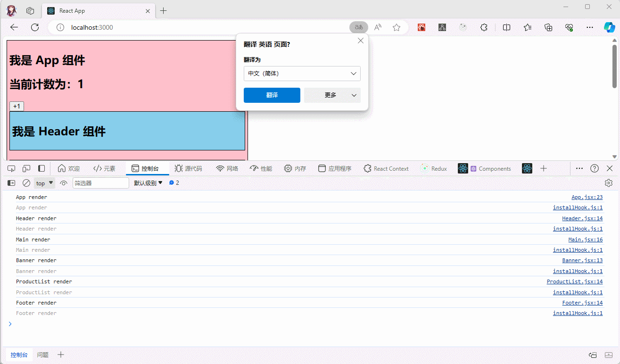Toggle device emulation icon in DevTools
The width and height of the screenshot is (620, 364).
coord(26,168)
